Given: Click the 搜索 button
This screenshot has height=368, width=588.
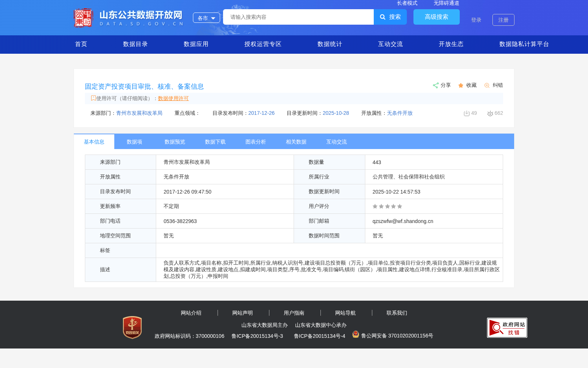Looking at the screenshot, I should (390, 17).
